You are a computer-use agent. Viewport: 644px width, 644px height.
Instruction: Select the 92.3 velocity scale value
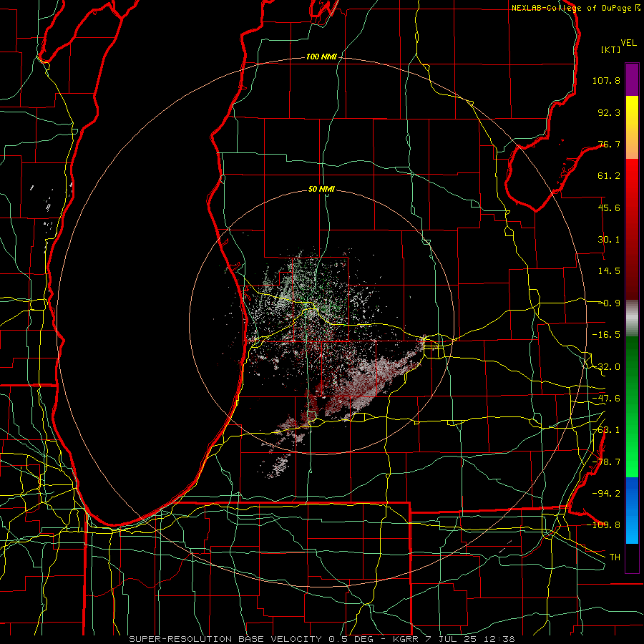click(609, 112)
